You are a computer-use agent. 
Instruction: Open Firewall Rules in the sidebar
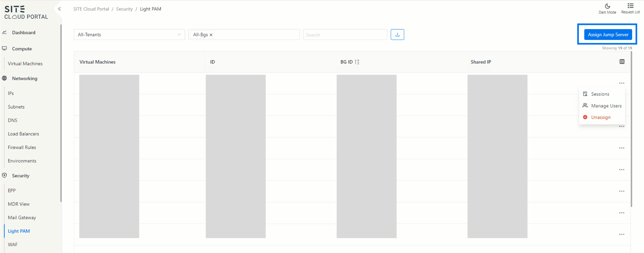click(22, 147)
